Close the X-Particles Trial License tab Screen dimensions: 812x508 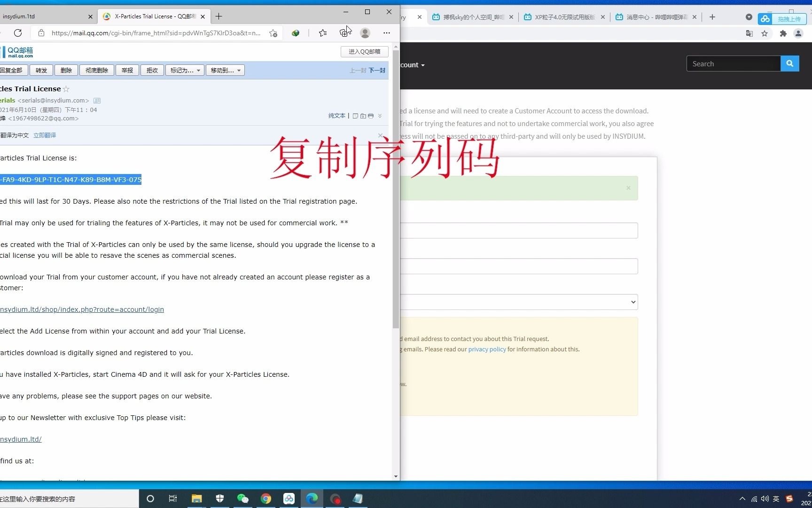[x=203, y=16]
